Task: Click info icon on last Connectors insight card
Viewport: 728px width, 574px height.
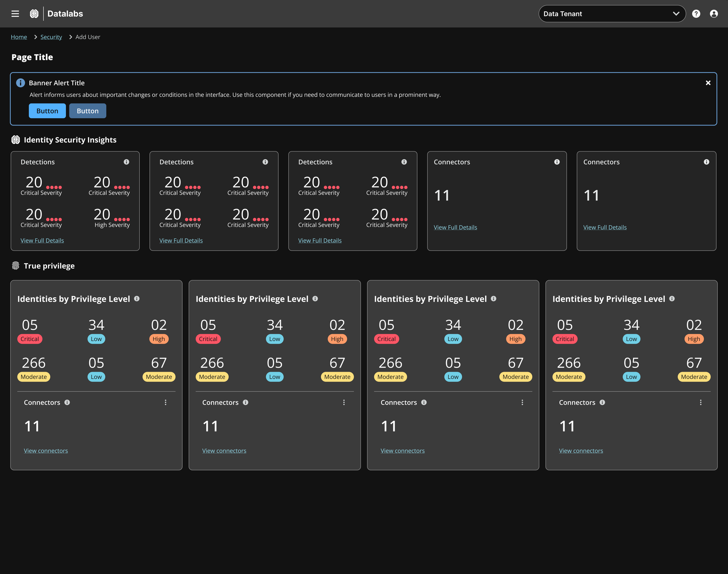Action: point(706,162)
